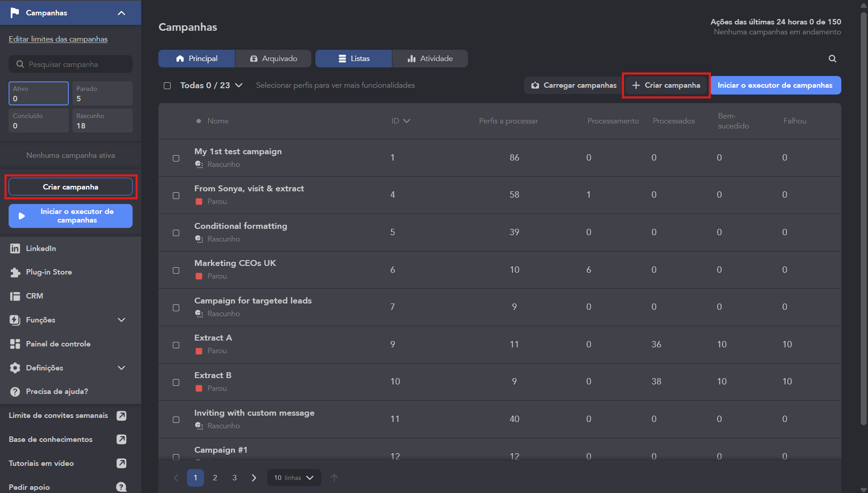Click Carregar campanhas button
This screenshot has height=493, width=868.
point(573,85)
